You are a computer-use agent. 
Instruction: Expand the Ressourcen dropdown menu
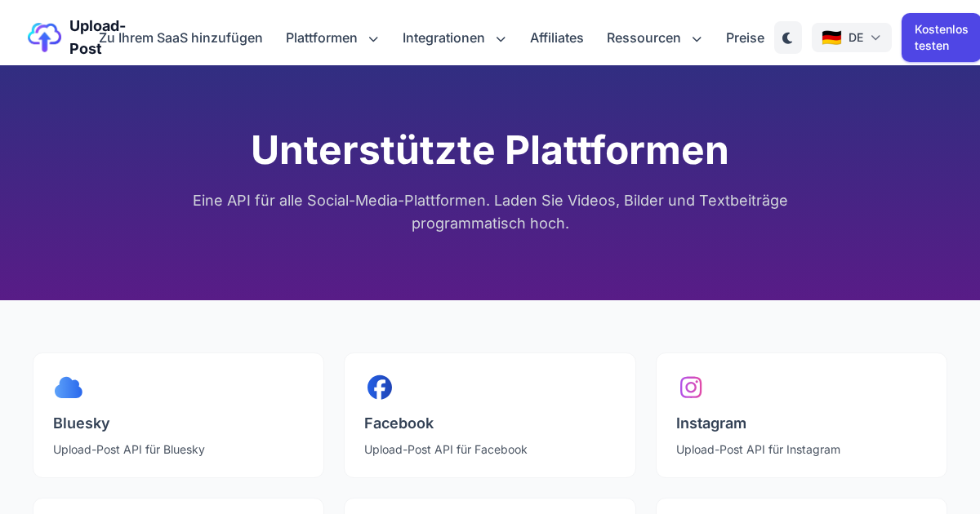point(654,38)
